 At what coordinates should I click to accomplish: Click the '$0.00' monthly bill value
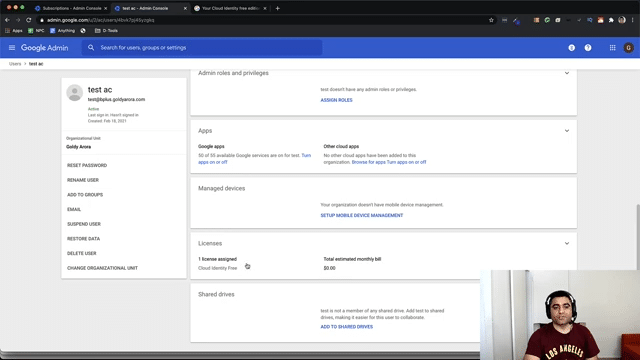click(329, 268)
